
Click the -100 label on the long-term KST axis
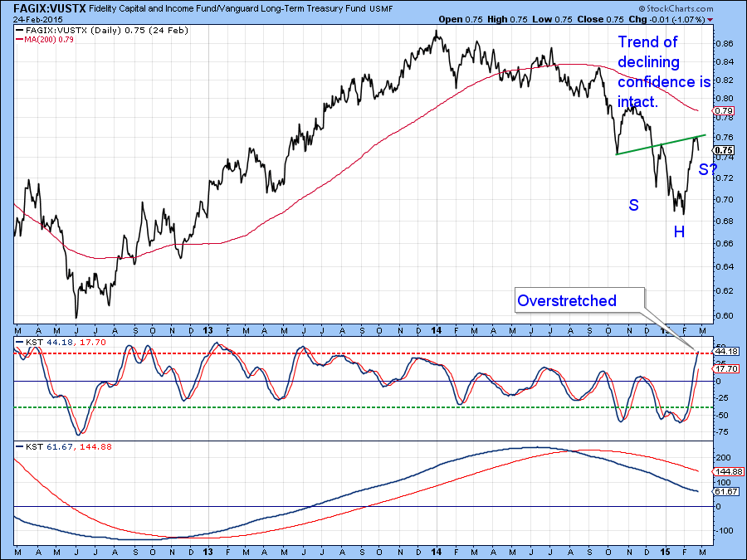[x=724, y=530]
